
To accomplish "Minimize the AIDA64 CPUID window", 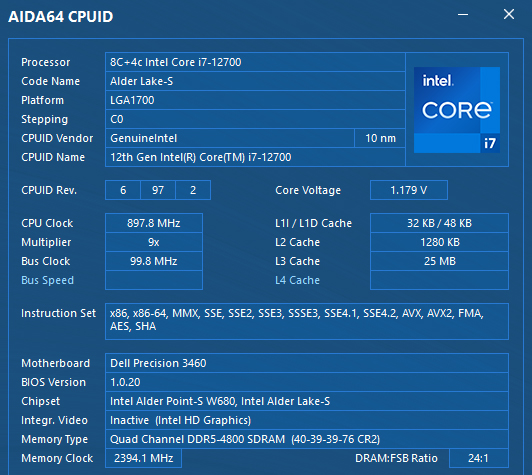I will 463,15.
